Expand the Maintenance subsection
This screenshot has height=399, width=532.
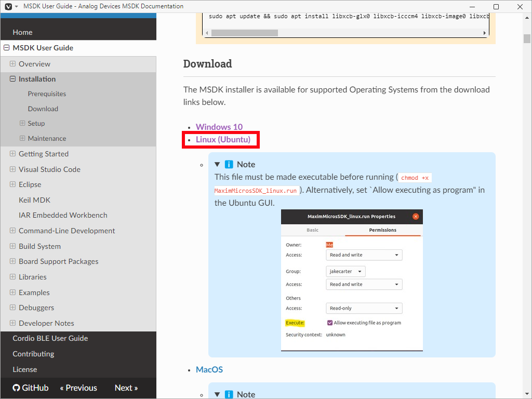tap(22, 138)
